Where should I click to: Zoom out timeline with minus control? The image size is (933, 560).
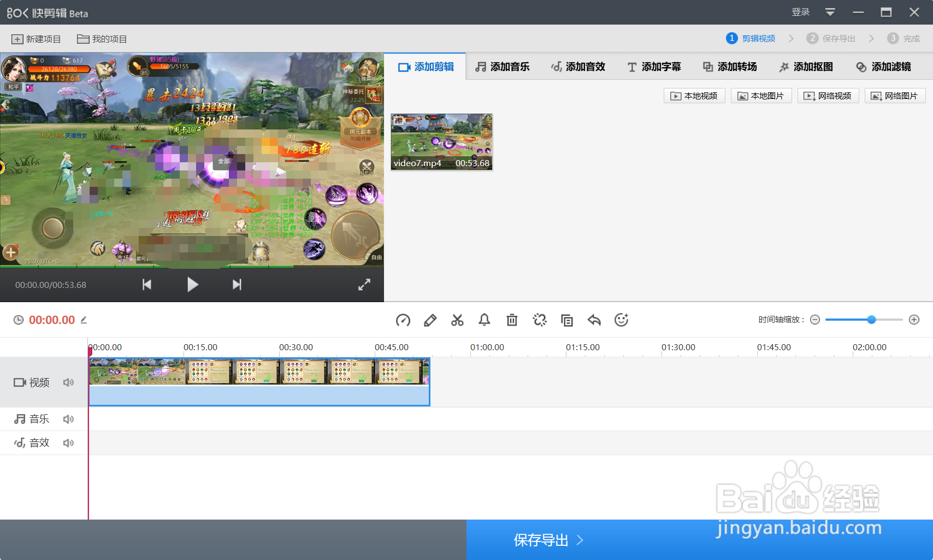tap(815, 320)
